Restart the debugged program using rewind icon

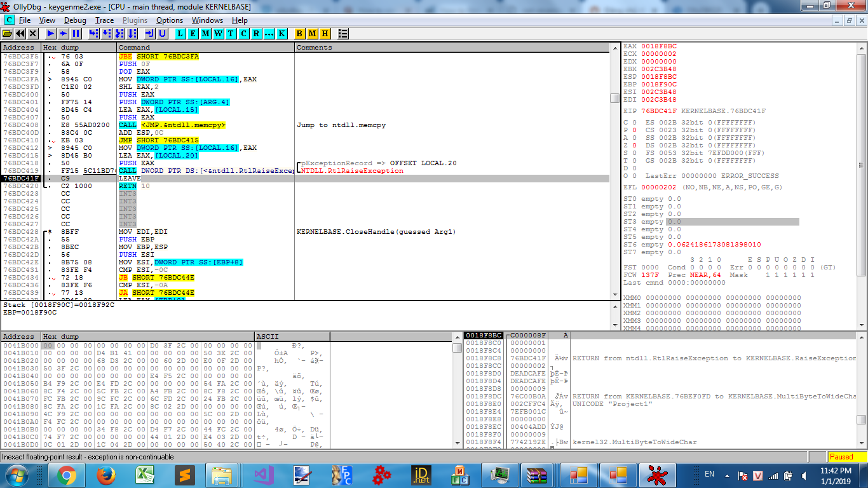(x=20, y=33)
